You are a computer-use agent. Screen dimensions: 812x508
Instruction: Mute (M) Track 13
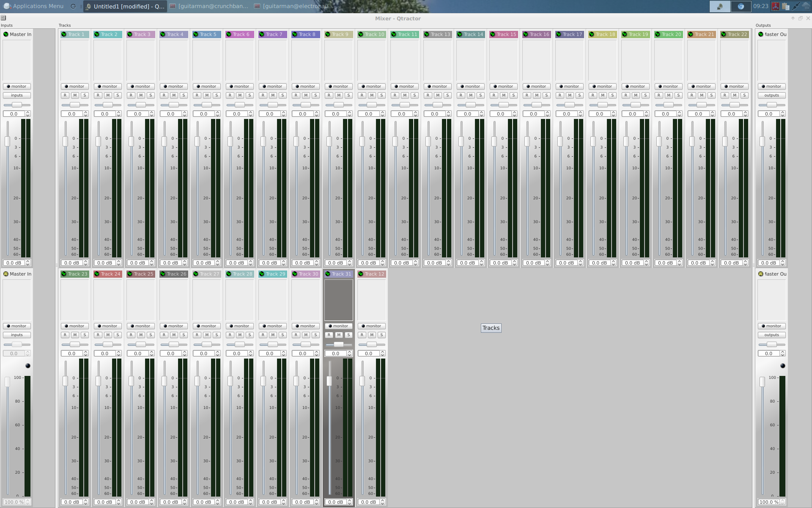[x=438, y=95]
